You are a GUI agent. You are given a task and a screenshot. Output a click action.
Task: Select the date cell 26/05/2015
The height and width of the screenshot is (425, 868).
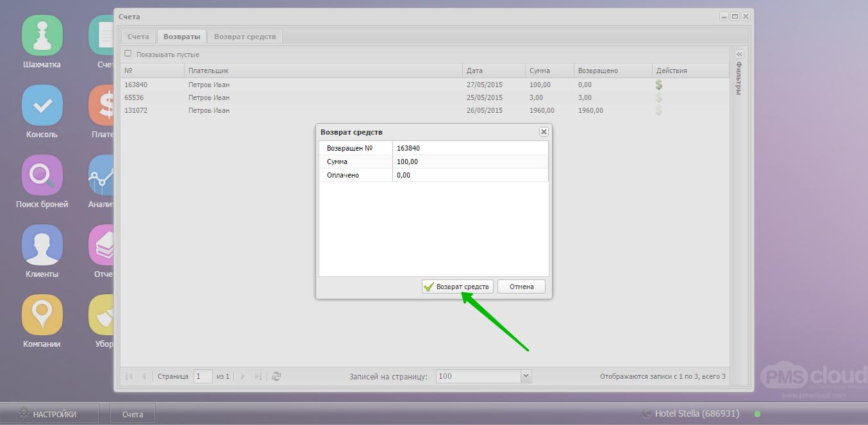click(485, 110)
